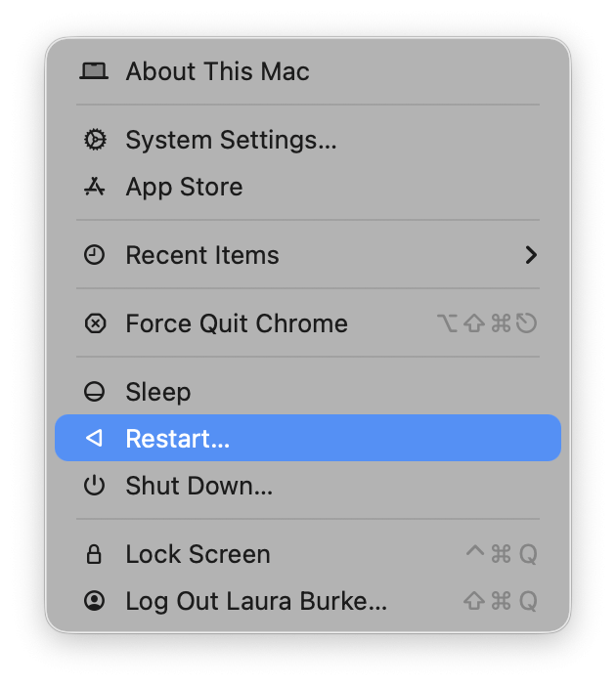Click the power icon for Shut Down

coord(94,486)
